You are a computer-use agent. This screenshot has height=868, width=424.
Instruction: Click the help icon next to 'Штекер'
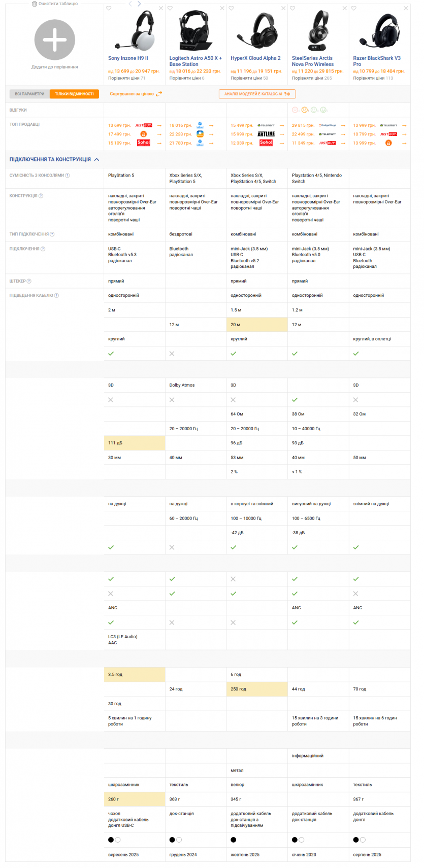(29, 281)
